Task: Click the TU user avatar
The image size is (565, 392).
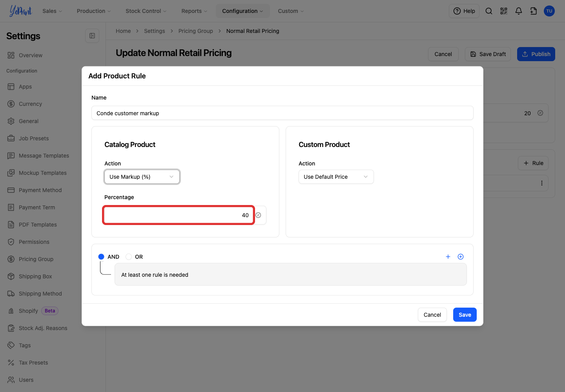Action: [x=549, y=11]
